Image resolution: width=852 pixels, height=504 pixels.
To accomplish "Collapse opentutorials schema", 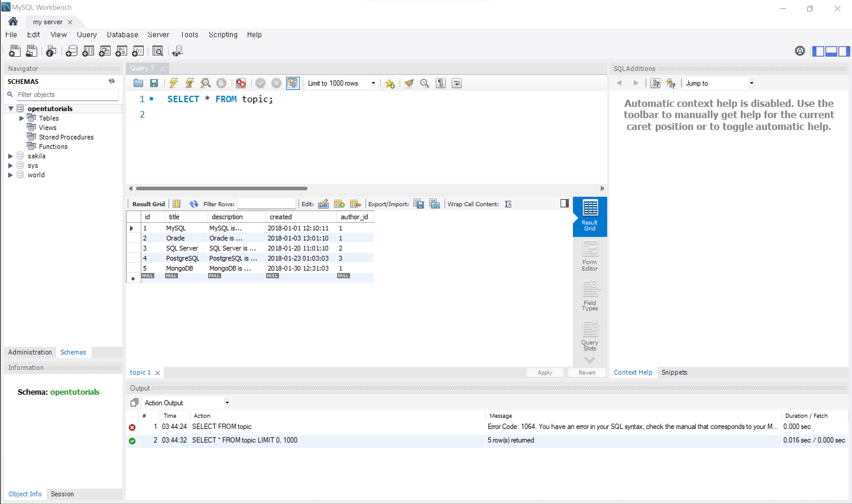I will pos(11,109).
